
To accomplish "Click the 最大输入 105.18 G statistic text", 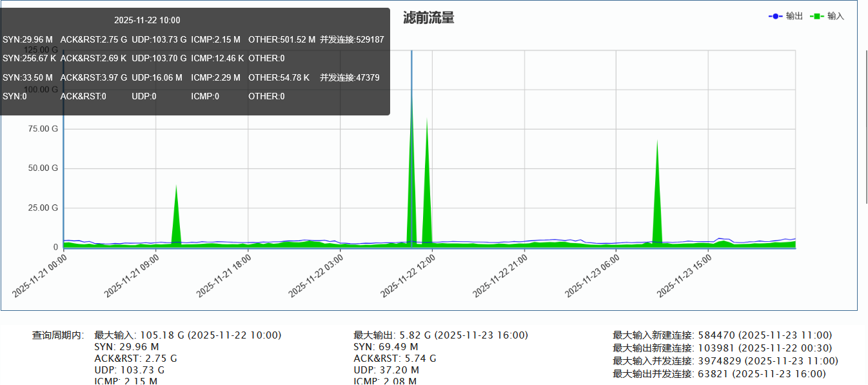I will tap(188, 335).
